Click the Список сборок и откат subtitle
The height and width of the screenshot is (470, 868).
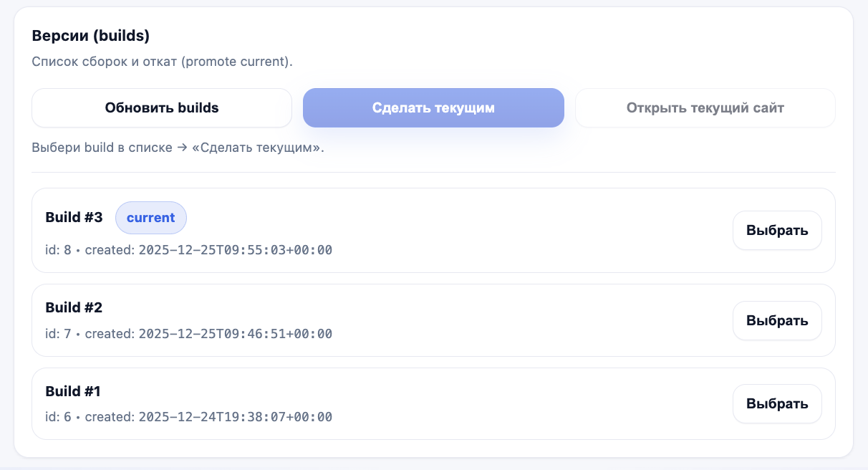coord(162,62)
